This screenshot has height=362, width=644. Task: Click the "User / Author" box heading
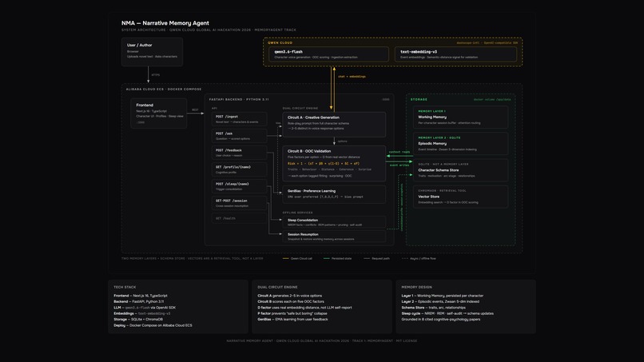click(139, 46)
